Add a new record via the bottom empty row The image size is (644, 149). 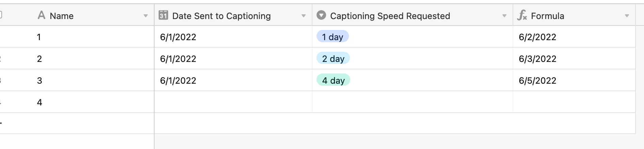(317, 123)
